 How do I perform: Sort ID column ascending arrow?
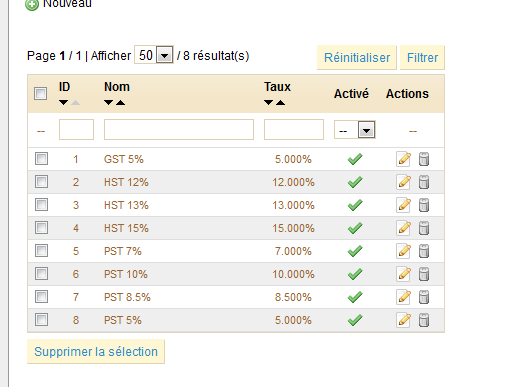(x=76, y=103)
